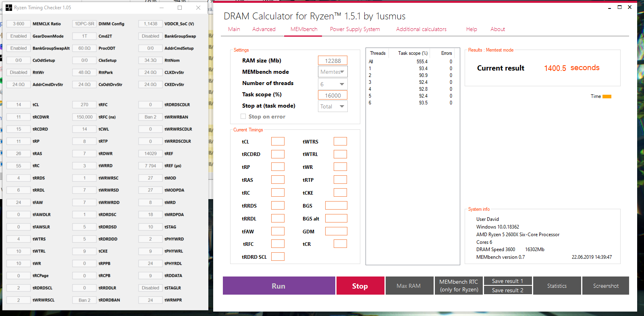Viewport: 644px width, 316px height.
Task: Click Save result 1 button
Action: pyautogui.click(x=508, y=281)
